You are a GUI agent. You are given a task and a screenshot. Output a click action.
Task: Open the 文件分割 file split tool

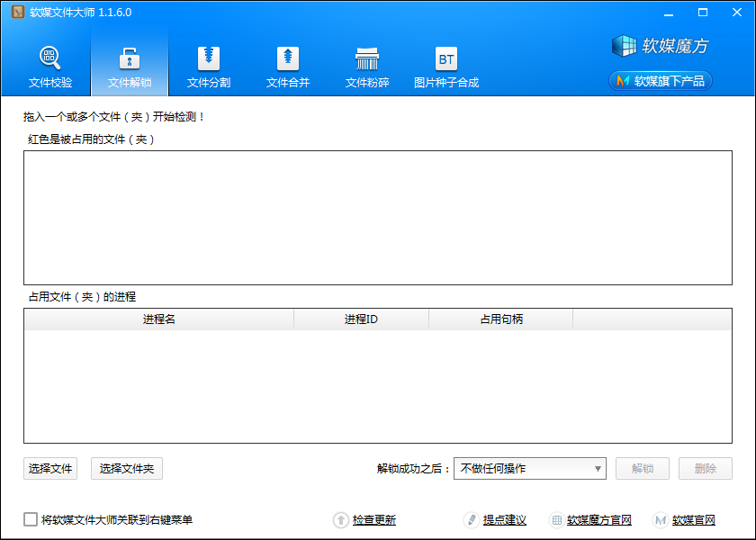(209, 67)
